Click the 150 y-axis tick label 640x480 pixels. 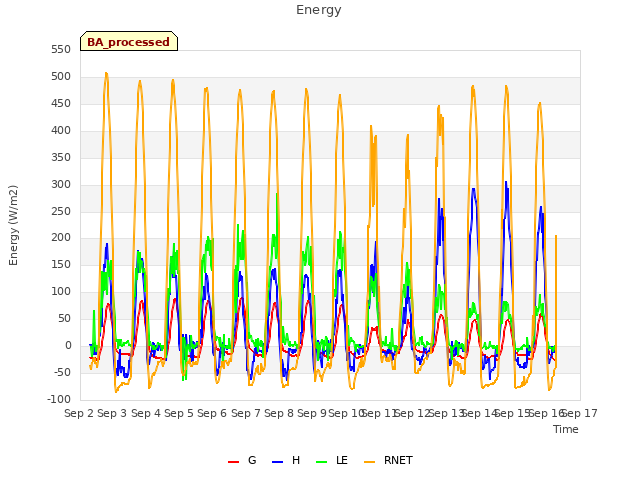pos(61,264)
